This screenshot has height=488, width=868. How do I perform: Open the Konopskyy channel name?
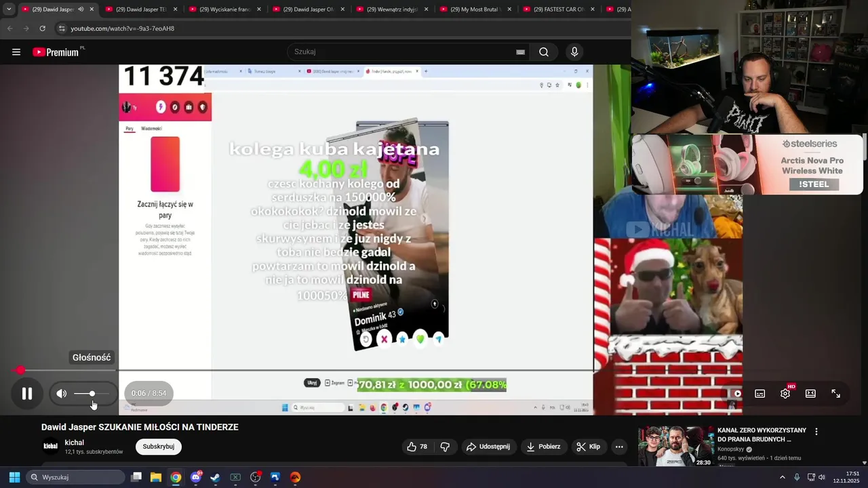click(x=731, y=449)
